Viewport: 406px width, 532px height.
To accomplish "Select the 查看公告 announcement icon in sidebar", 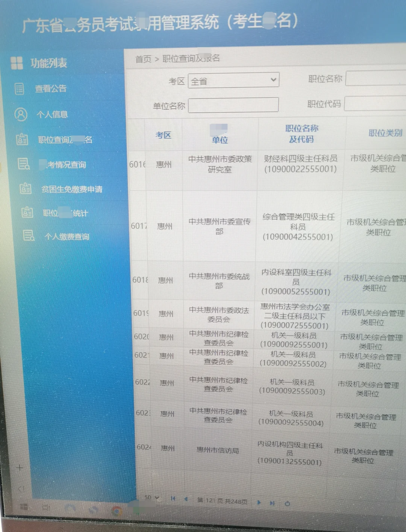I will [x=19, y=89].
